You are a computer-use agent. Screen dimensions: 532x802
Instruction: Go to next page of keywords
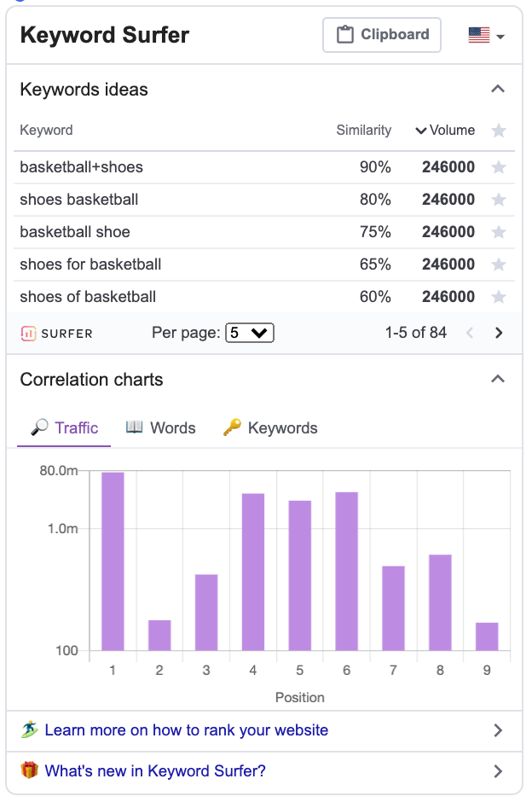[499, 333]
